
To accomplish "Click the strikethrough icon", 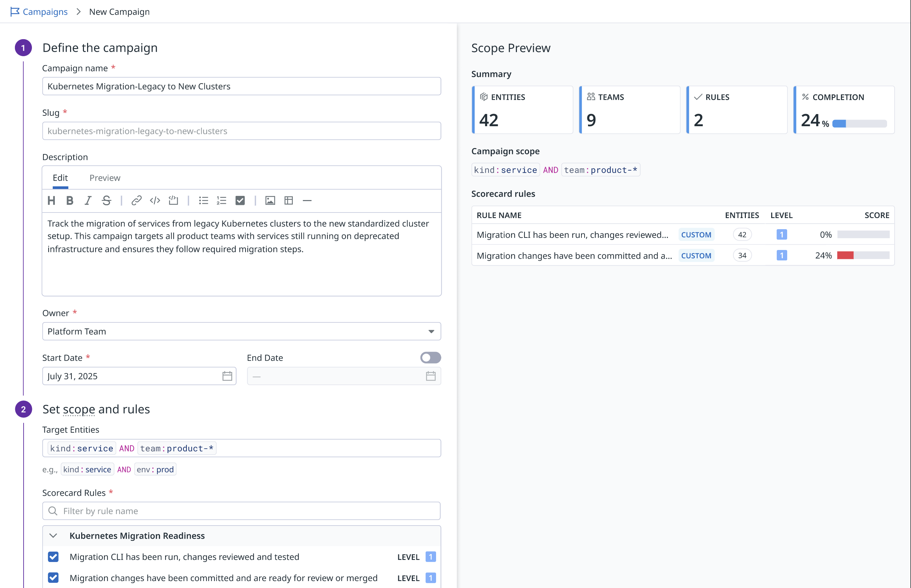I will 107,200.
